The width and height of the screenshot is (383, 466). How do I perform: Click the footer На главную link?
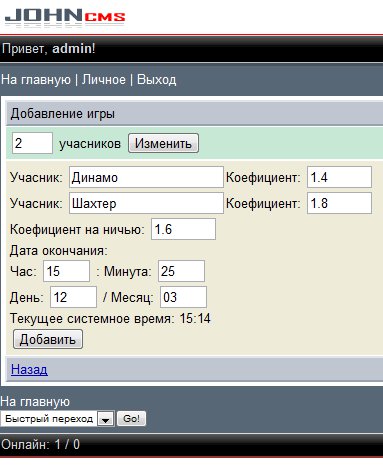pos(35,401)
